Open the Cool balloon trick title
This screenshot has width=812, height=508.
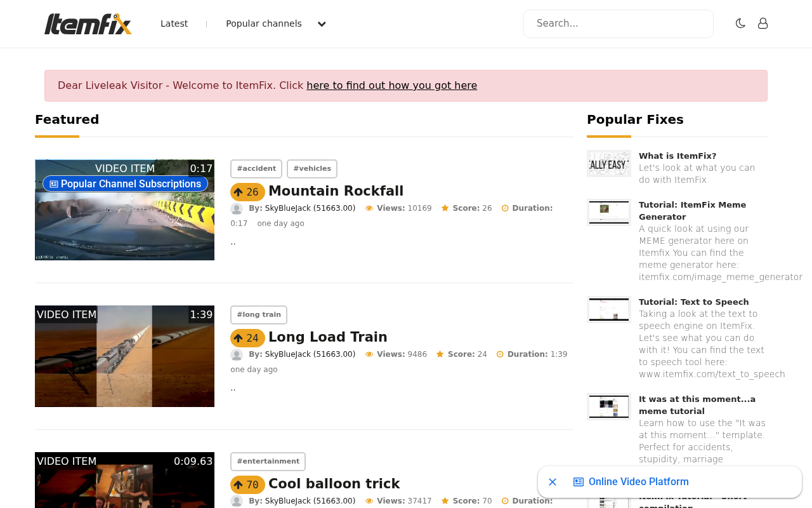tap(334, 484)
